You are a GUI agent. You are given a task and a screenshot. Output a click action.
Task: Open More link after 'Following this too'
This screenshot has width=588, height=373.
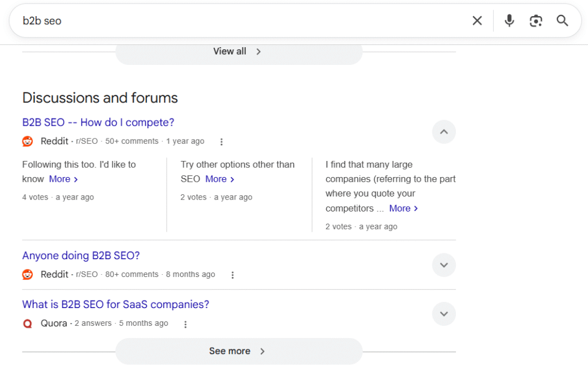63,179
